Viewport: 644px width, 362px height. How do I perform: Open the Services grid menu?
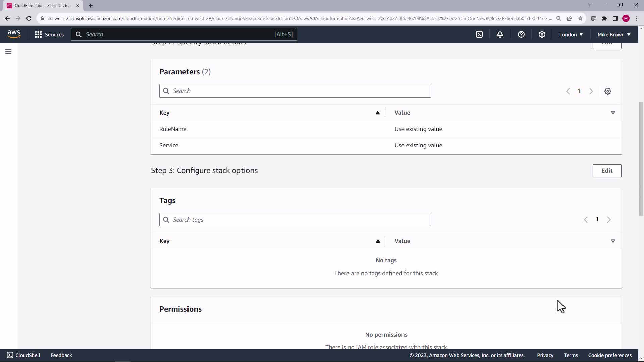click(x=49, y=34)
